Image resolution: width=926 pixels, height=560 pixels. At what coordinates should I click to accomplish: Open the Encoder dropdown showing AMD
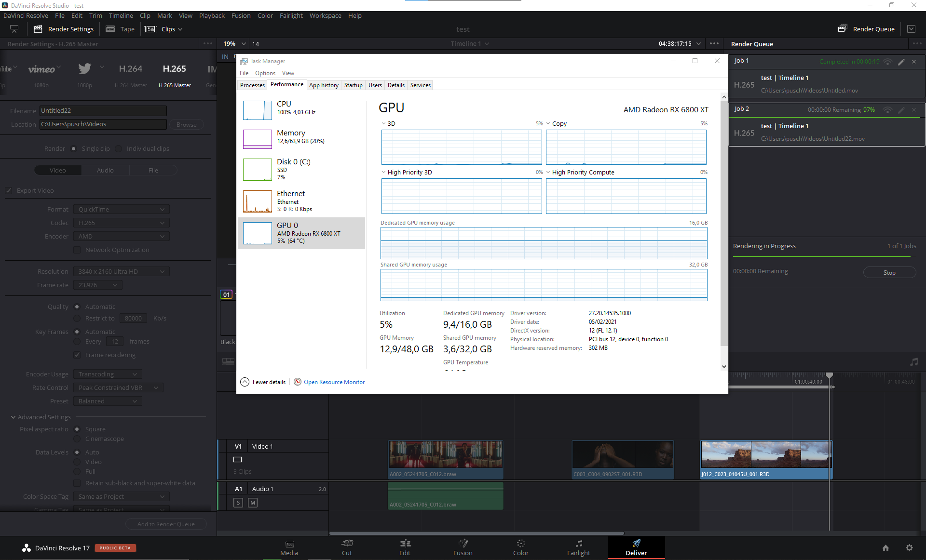pyautogui.click(x=122, y=236)
